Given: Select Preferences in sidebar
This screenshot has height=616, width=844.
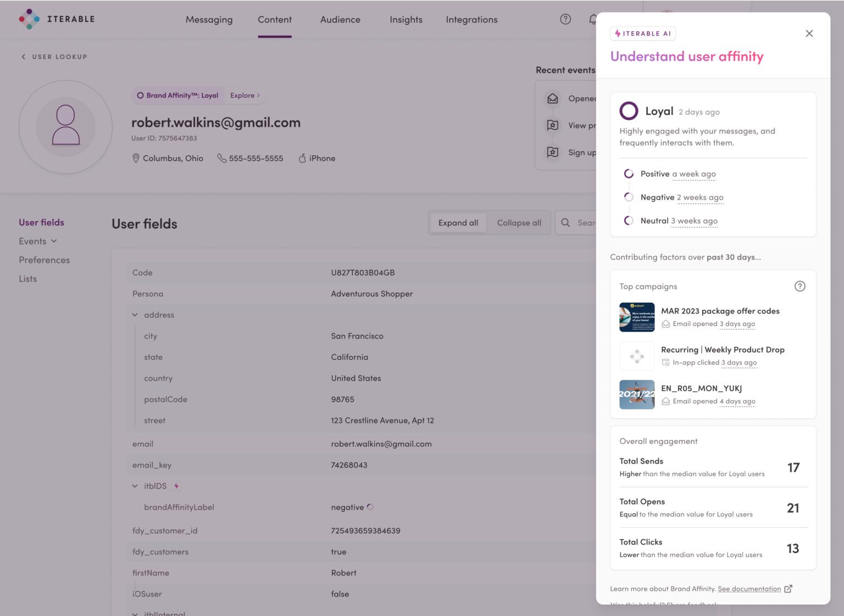Looking at the screenshot, I should [45, 260].
